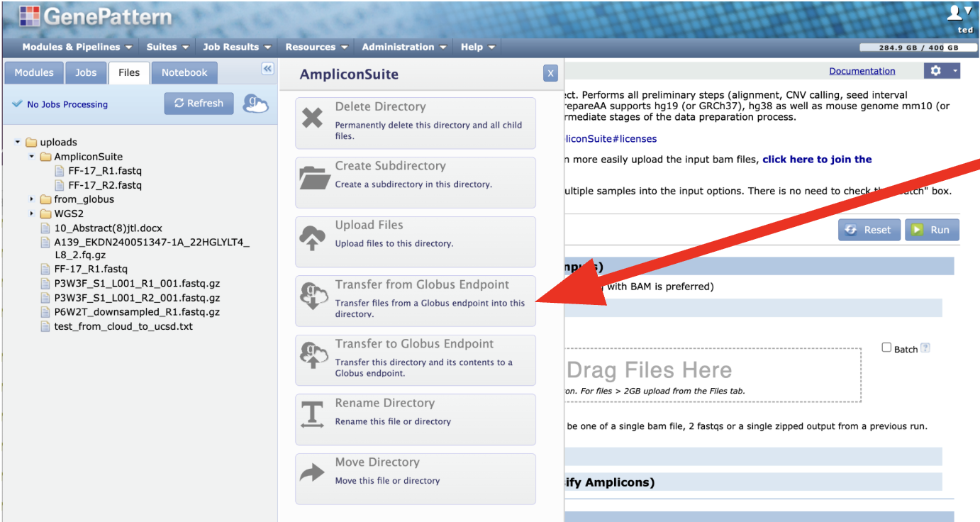Click the FF-17_R2.fastq file icon
The image size is (980, 522).
pos(60,185)
